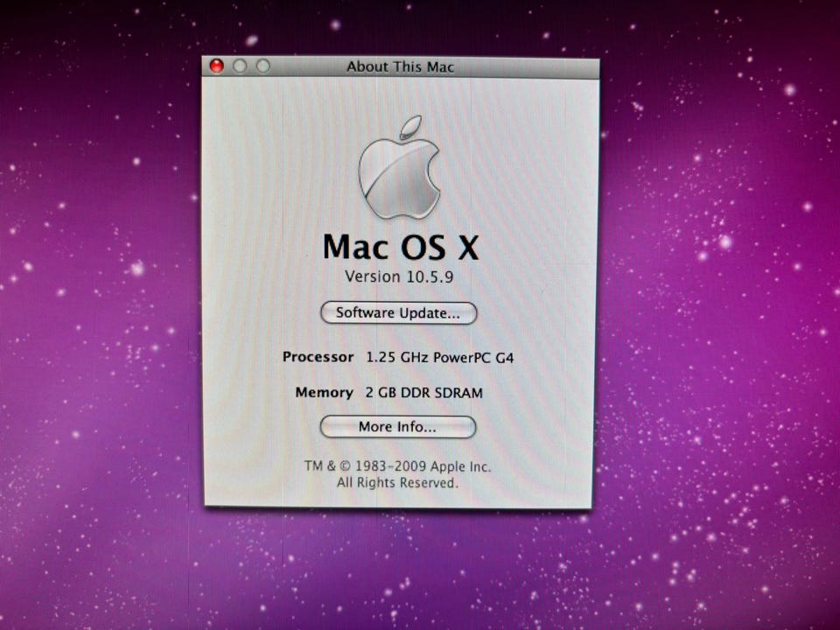Open Software Update
The width and height of the screenshot is (840, 630).
(399, 313)
